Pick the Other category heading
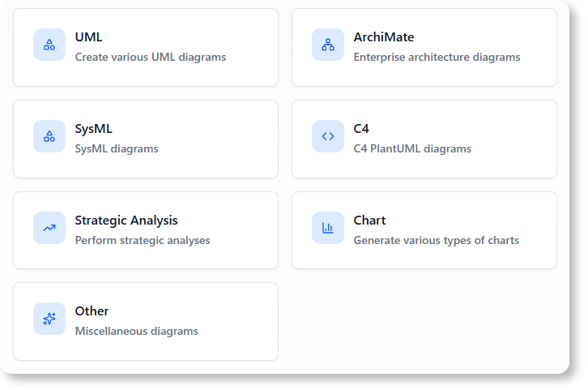The height and width of the screenshot is (390, 588). (x=92, y=311)
